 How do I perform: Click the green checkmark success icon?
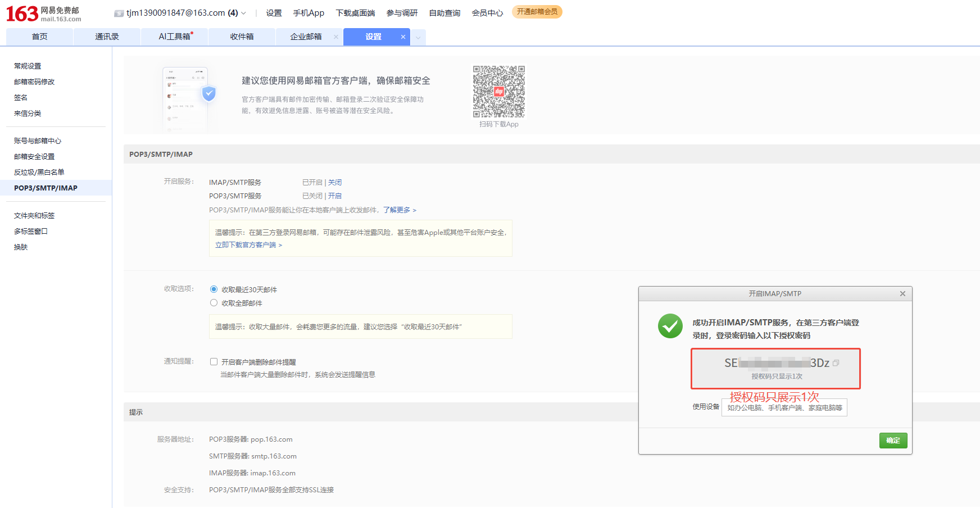(x=670, y=326)
